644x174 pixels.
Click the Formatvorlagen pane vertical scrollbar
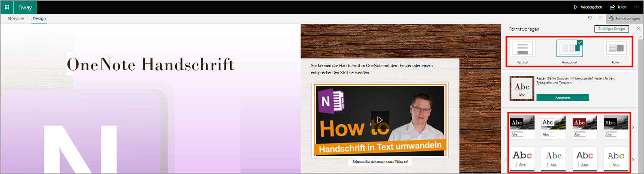tap(640, 105)
